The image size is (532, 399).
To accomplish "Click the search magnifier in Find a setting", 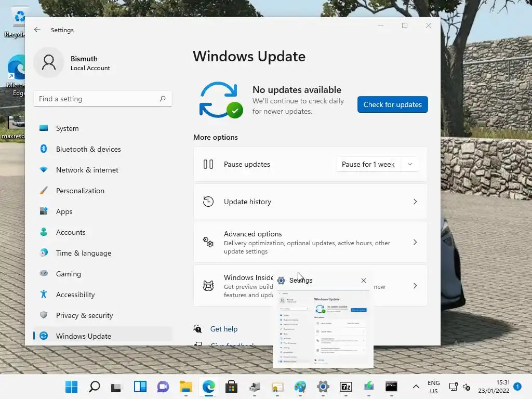I will pyautogui.click(x=163, y=99).
